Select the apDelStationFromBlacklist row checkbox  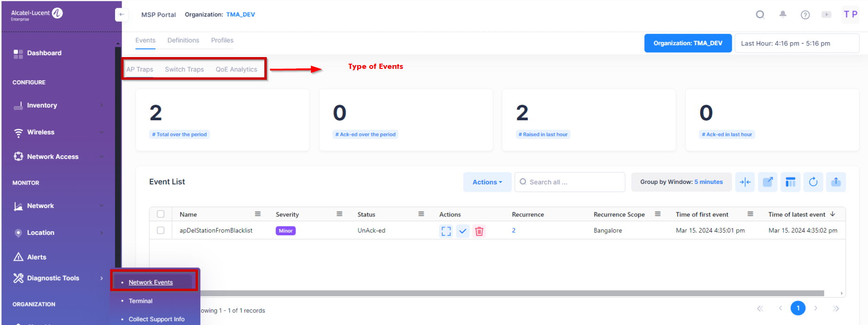click(x=161, y=231)
